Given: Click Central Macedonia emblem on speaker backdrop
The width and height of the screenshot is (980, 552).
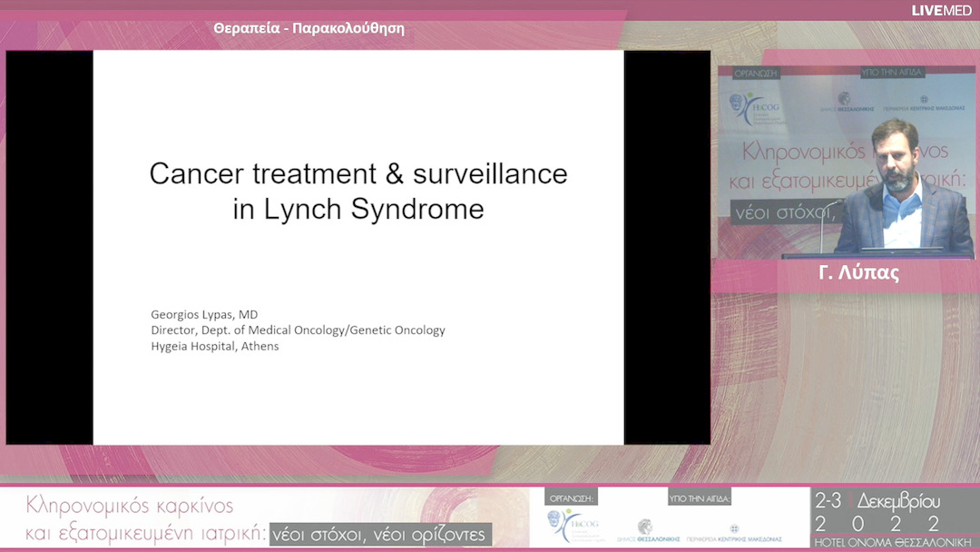Looking at the screenshot, I should point(925,100).
